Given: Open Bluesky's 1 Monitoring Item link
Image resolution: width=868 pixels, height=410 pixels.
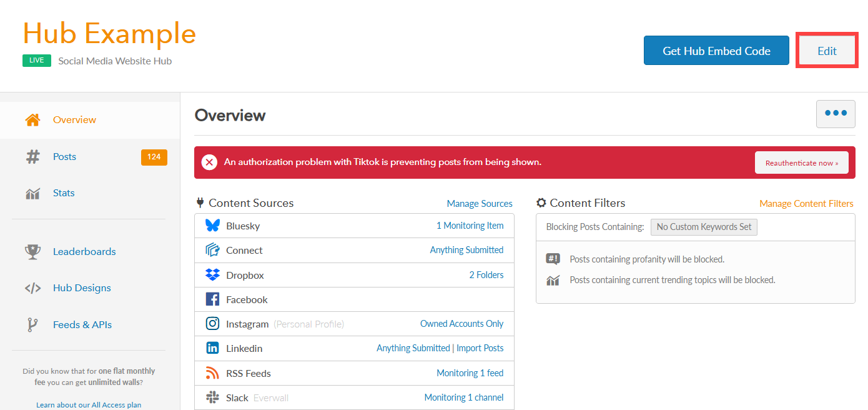Looking at the screenshot, I should (470, 226).
